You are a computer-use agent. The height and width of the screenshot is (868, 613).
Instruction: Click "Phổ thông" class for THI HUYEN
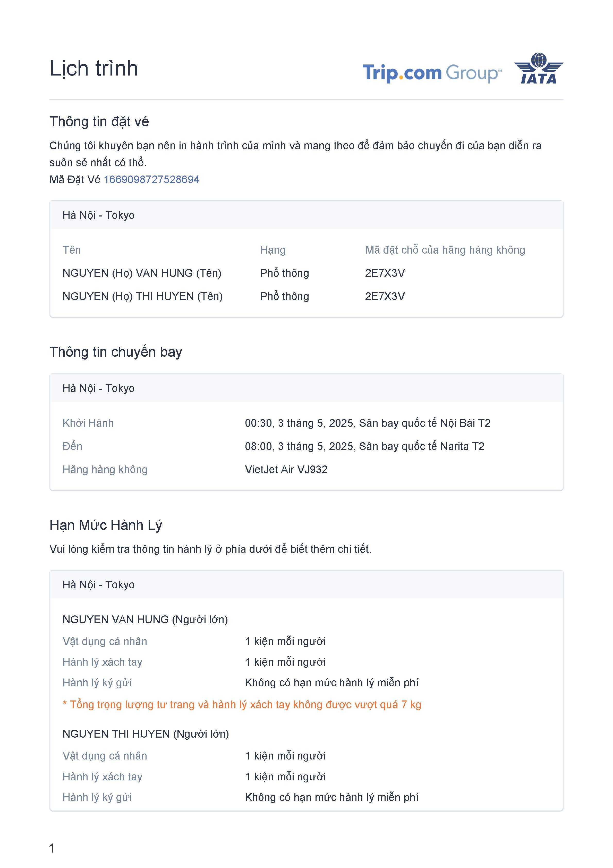[284, 296]
